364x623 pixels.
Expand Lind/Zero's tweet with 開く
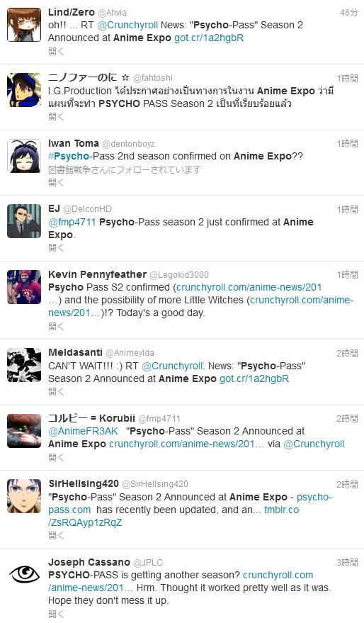[56, 51]
